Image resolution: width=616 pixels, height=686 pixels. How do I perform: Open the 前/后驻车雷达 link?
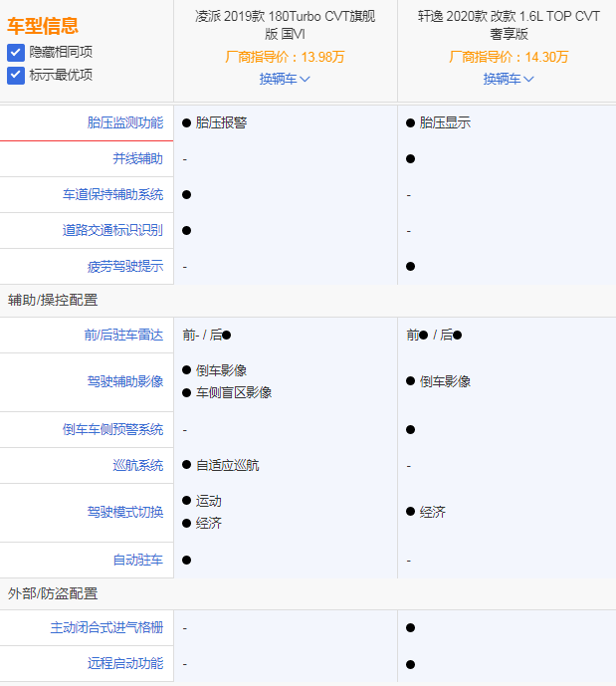coord(123,336)
